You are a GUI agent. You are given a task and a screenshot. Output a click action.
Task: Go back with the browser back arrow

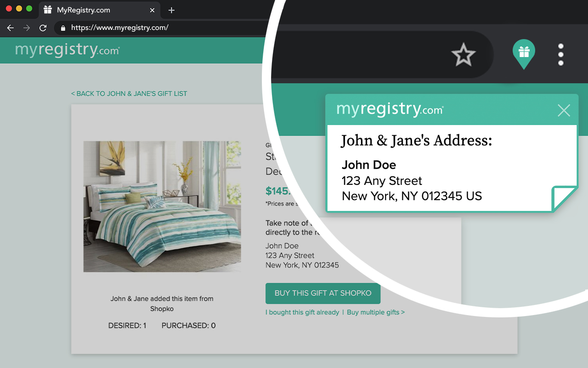click(x=11, y=28)
